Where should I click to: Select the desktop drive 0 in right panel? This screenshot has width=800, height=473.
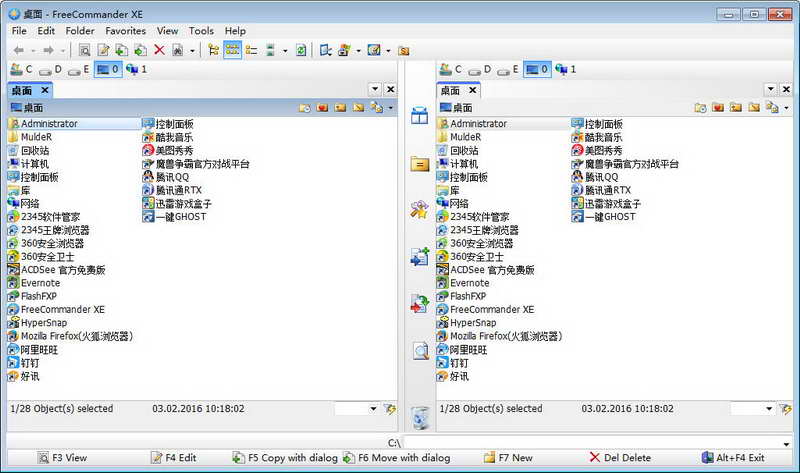tap(537, 69)
